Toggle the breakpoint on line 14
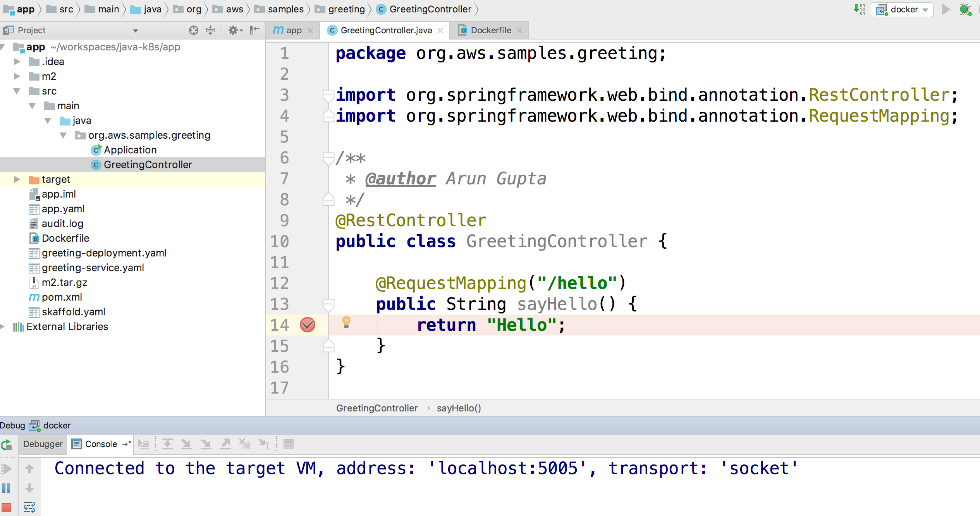Screen dimensions: 980x516 pos(308,325)
